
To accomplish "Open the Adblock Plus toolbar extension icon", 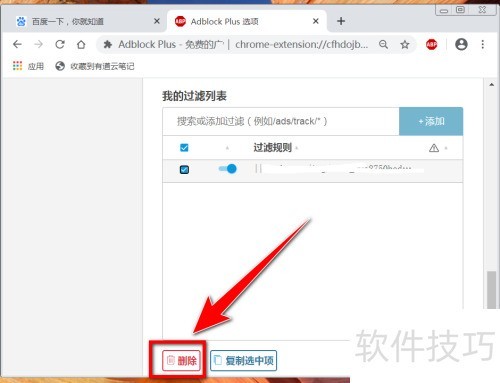I will coord(431,44).
